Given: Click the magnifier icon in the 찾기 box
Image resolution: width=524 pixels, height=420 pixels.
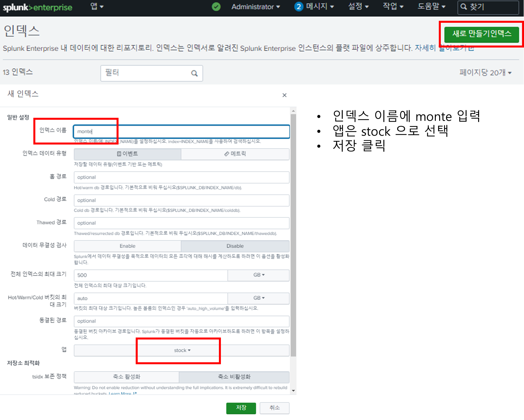Looking at the screenshot, I should click(x=464, y=7).
